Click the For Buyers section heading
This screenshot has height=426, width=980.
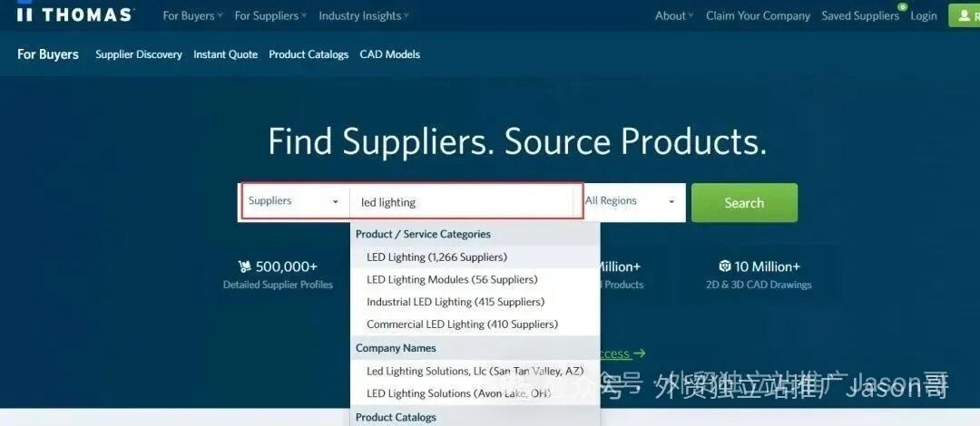click(48, 54)
